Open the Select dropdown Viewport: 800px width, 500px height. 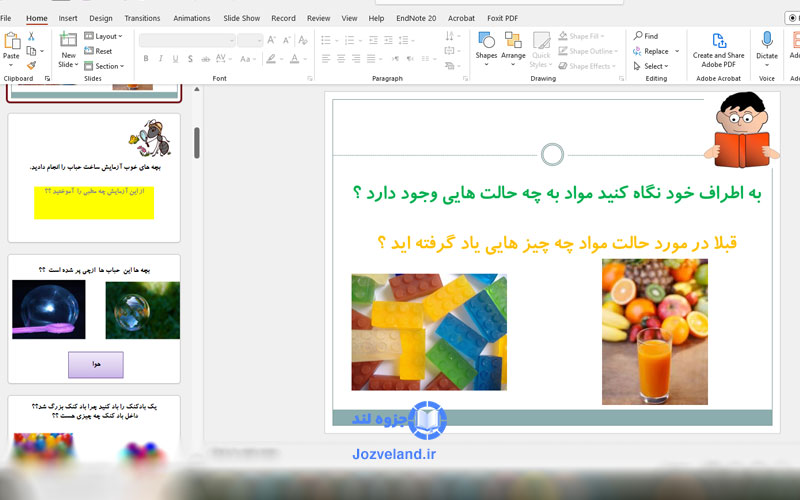(x=651, y=66)
